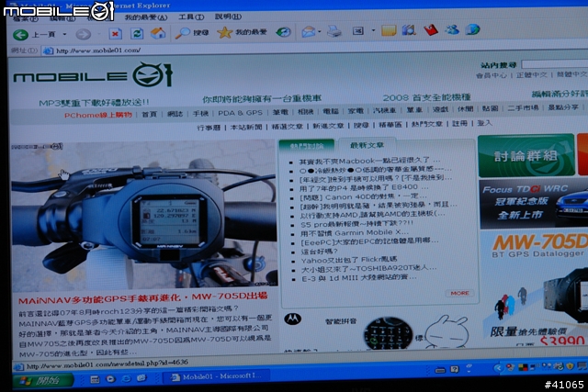Switch to the 最新文章 tab
The height and width of the screenshot is (392, 588).
(x=367, y=145)
